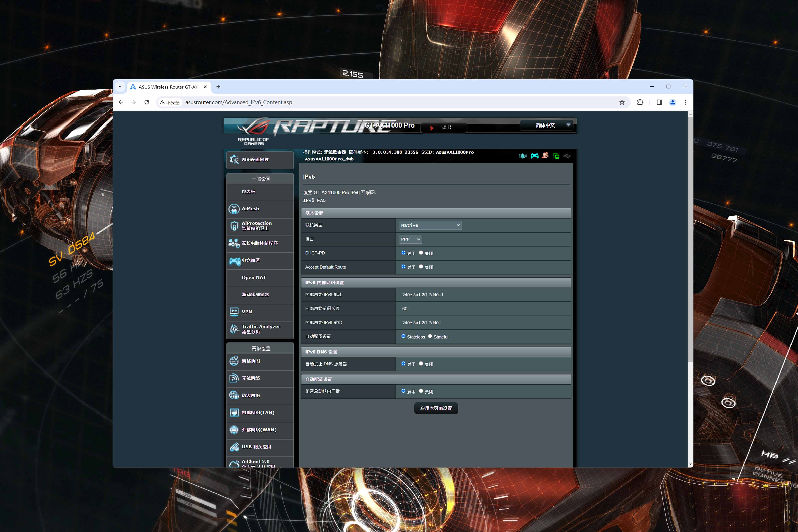Expand the browser tab search chevron
This screenshot has width=798, height=532.
(x=120, y=87)
